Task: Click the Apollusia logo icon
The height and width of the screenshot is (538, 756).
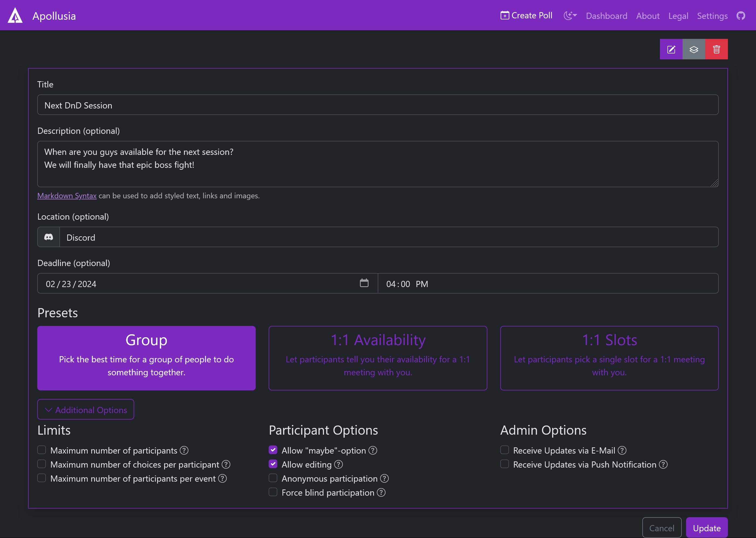Action: (15, 16)
